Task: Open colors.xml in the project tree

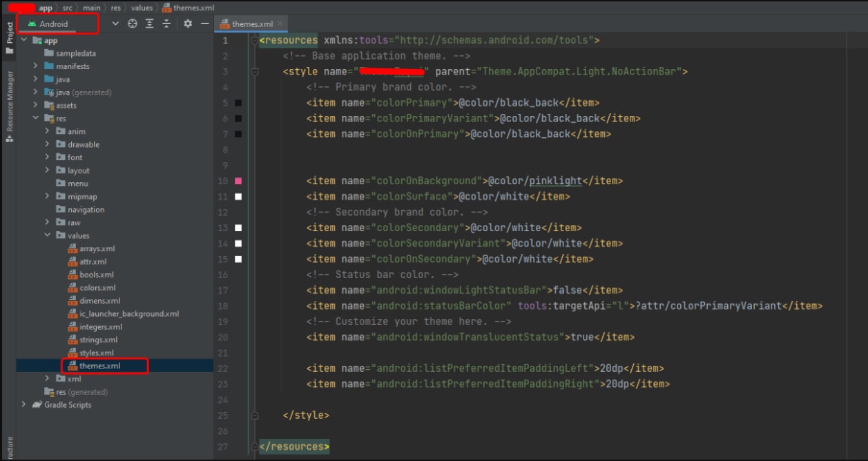Action: point(97,288)
